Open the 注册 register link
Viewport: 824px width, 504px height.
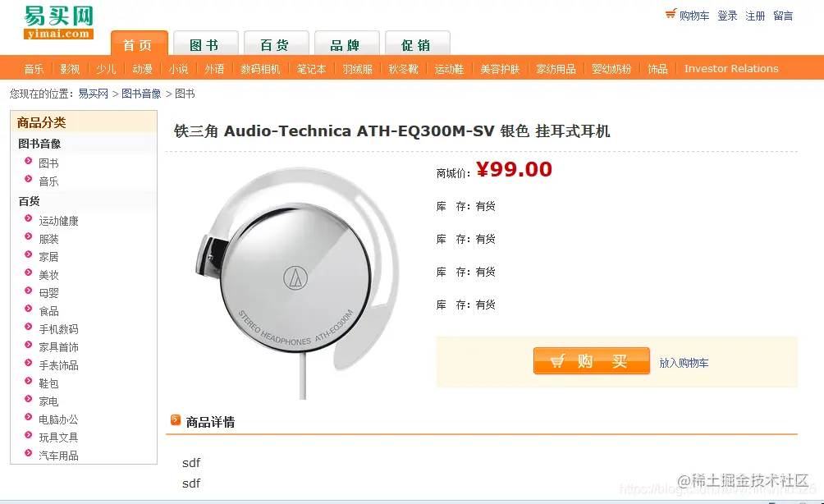755,16
